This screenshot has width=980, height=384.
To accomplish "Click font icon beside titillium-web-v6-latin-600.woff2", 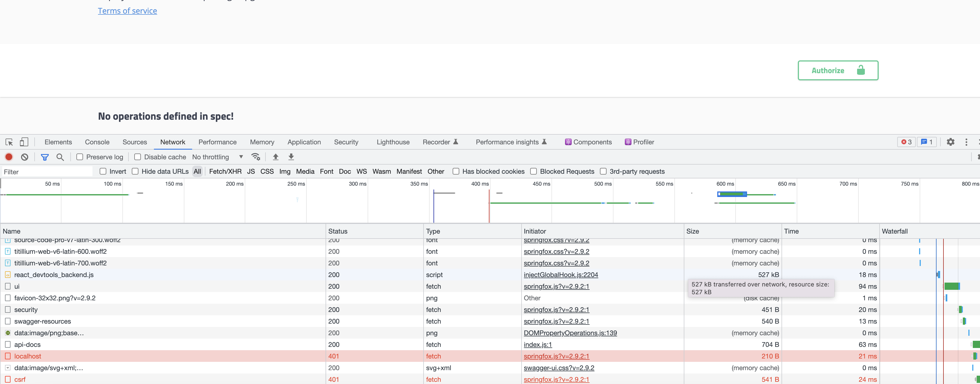I will 7,252.
